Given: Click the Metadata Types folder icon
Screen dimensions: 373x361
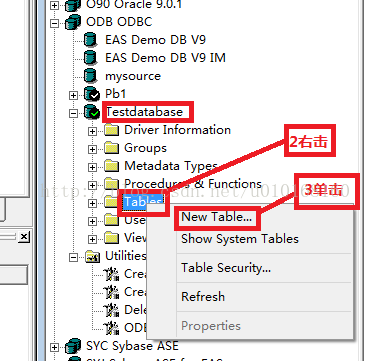Looking at the screenshot, I should 111,166.
